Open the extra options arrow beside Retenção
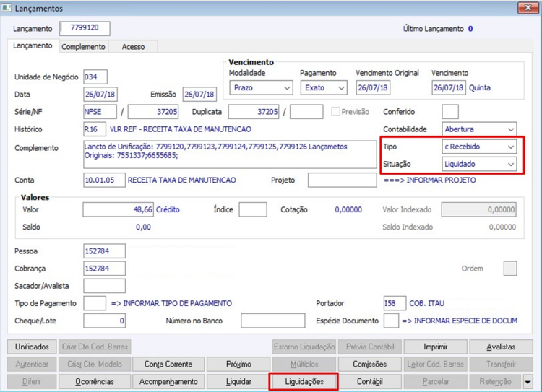Screen dimensions: 542x392 528,382
